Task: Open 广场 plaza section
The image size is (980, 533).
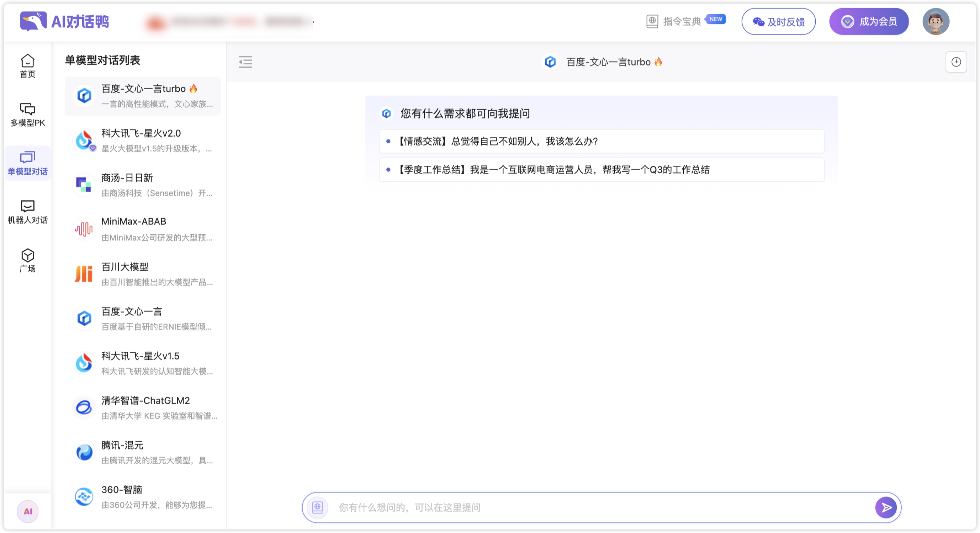Action: click(x=27, y=261)
